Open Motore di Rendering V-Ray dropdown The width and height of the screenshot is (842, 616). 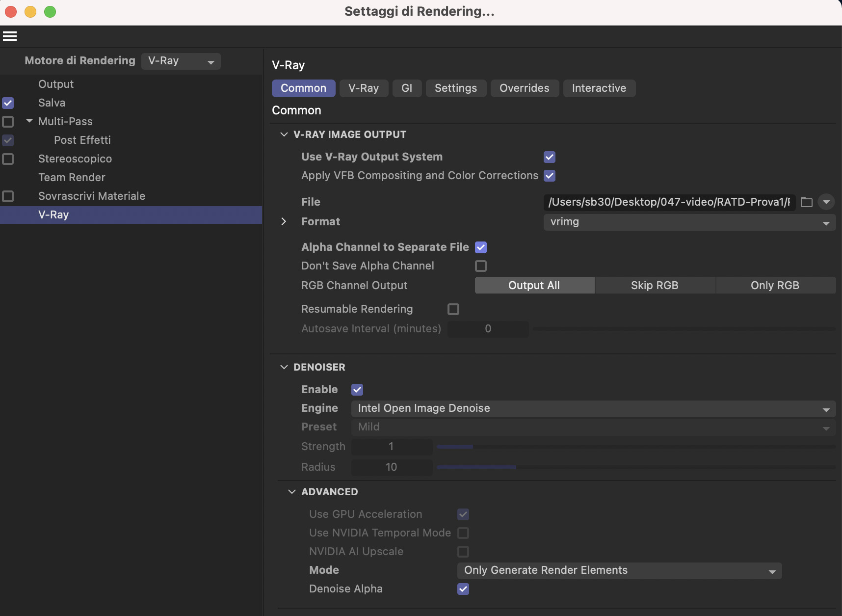click(181, 61)
